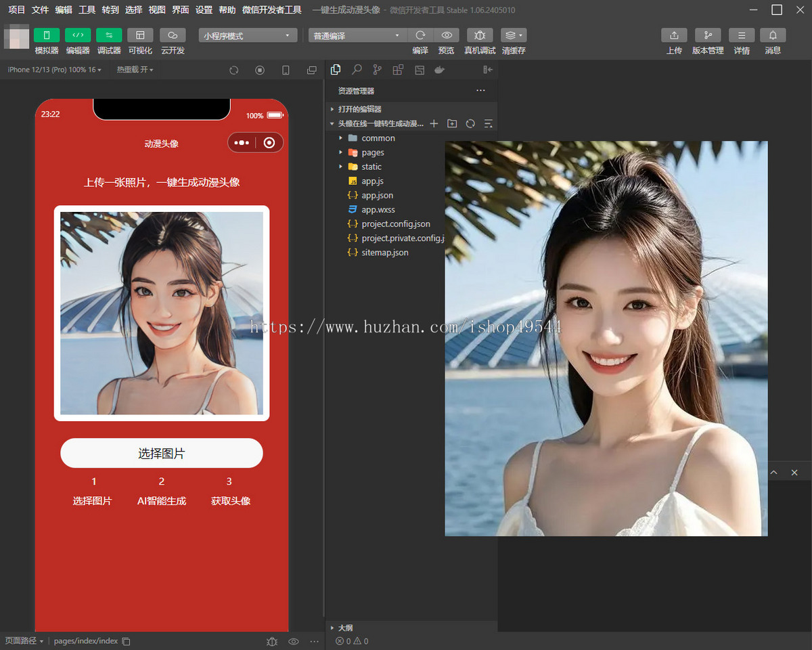
Task: Open the 云开发 cloud development icon
Action: point(173,35)
